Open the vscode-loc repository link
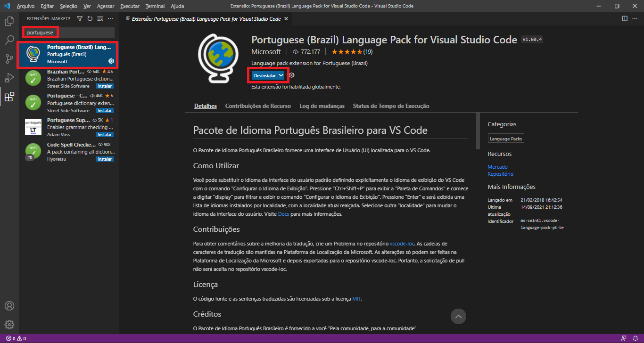Image resolution: width=644 pixels, height=343 pixels. pos(402,244)
